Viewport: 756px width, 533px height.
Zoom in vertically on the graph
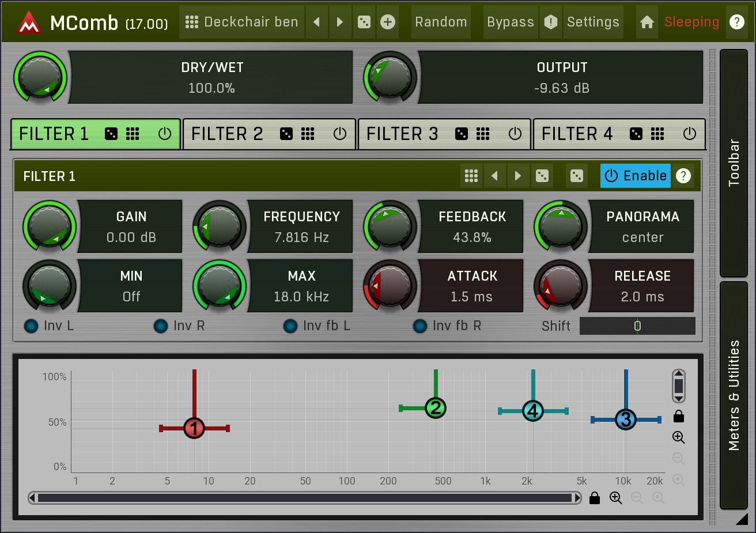(678, 437)
